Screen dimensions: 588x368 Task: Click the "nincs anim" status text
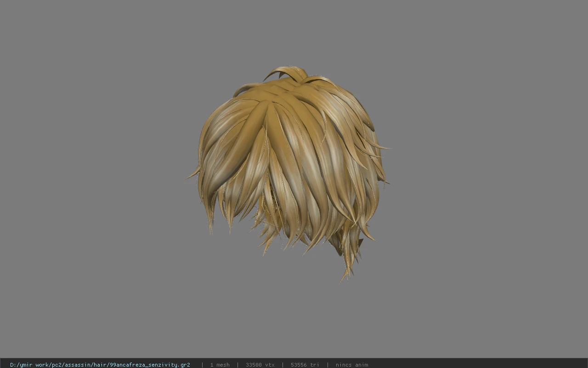tap(352, 365)
